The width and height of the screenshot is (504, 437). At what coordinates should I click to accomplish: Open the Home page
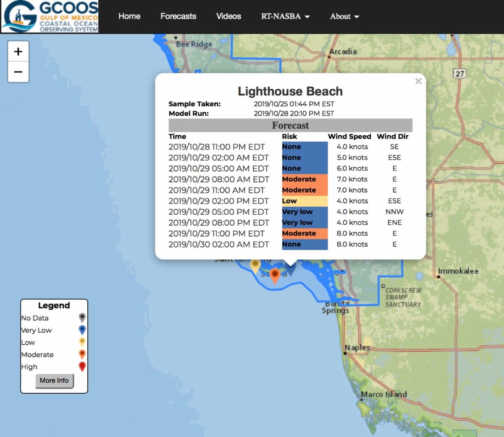pyautogui.click(x=129, y=16)
